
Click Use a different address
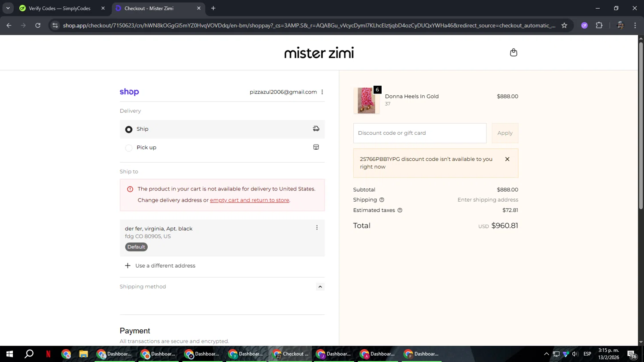[165, 265]
